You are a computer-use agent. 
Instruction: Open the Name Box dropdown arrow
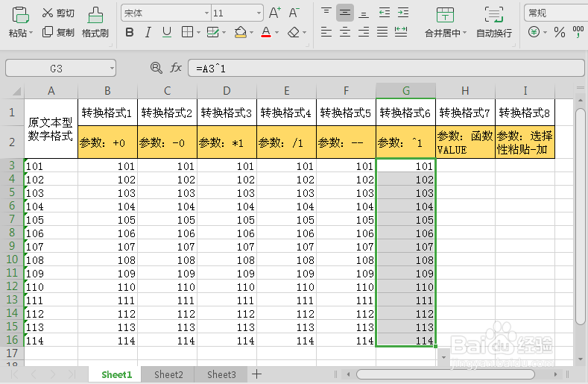tap(112, 69)
